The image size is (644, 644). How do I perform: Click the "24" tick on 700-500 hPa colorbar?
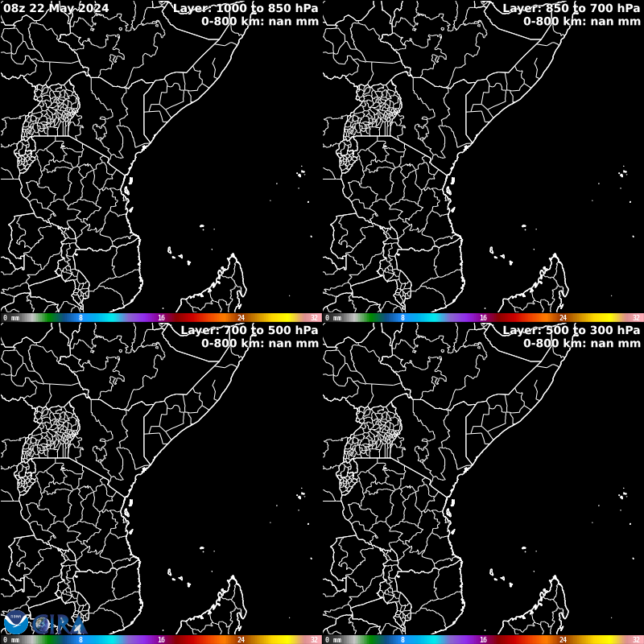point(241,640)
